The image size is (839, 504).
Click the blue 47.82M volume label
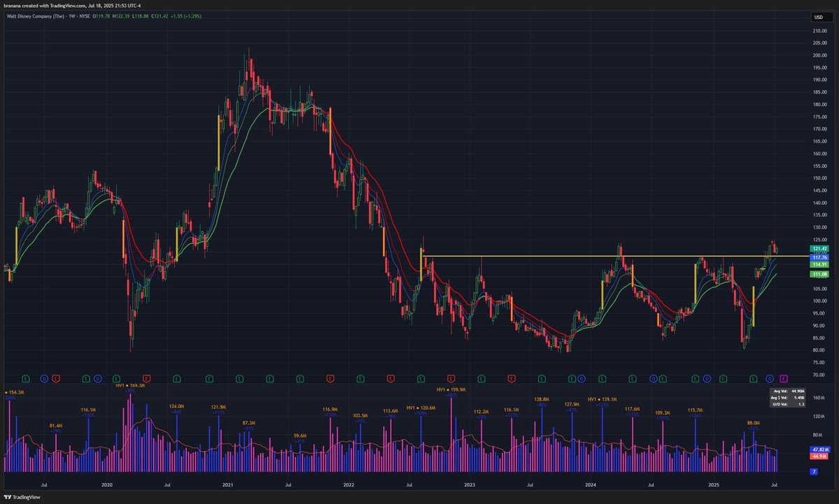click(820, 449)
